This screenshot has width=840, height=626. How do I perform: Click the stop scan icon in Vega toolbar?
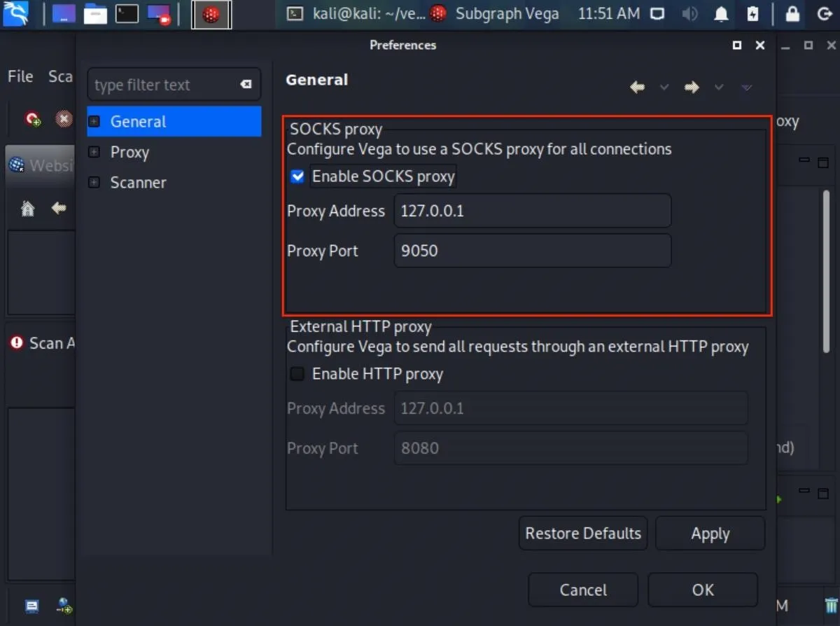click(64, 119)
